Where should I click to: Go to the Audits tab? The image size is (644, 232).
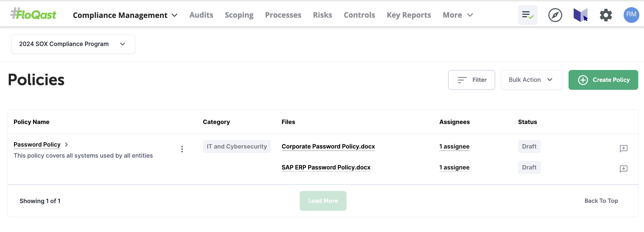tap(201, 15)
